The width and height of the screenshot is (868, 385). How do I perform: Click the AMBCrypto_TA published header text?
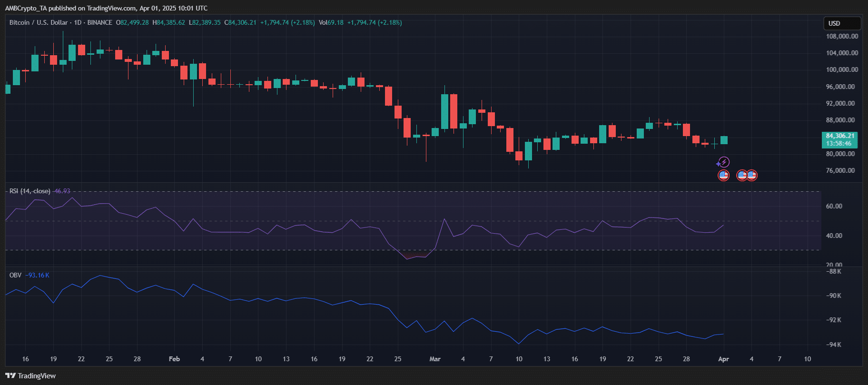click(x=106, y=8)
